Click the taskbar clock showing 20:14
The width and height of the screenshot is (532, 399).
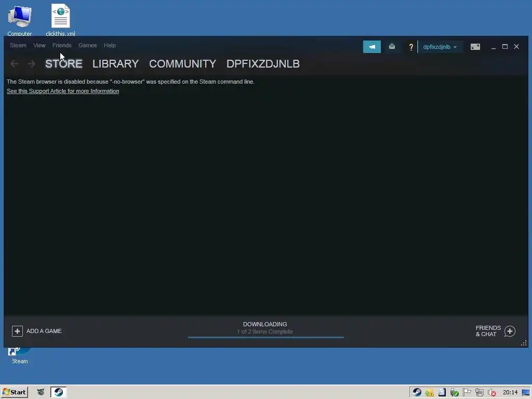510,393
